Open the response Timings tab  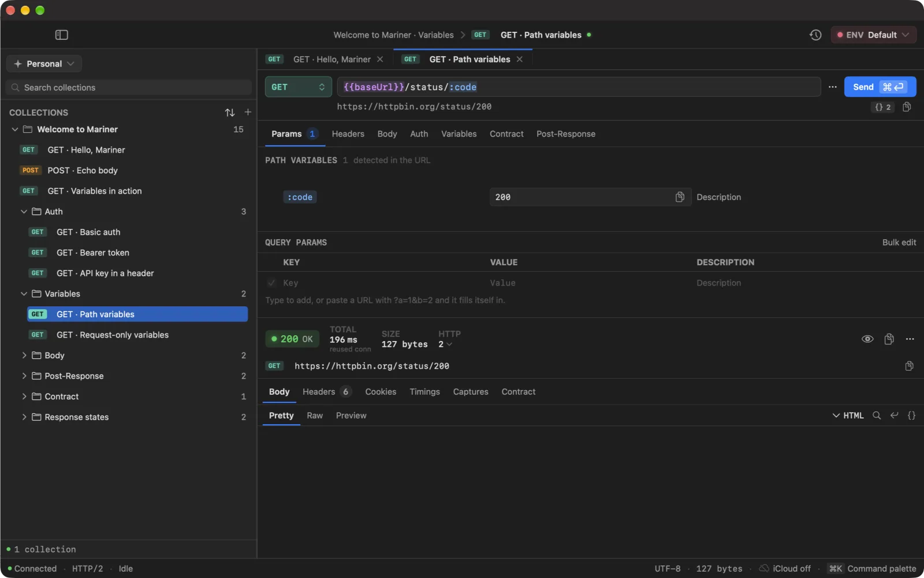(424, 391)
